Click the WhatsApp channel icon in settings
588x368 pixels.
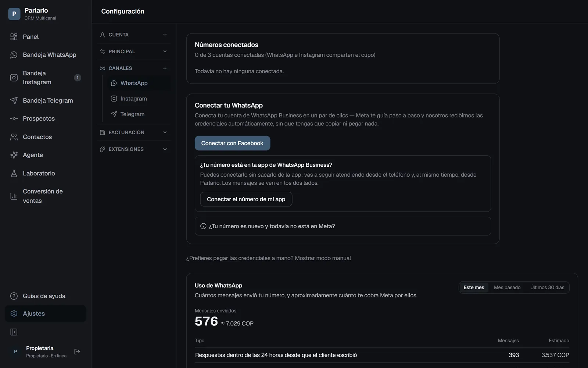coord(114,83)
